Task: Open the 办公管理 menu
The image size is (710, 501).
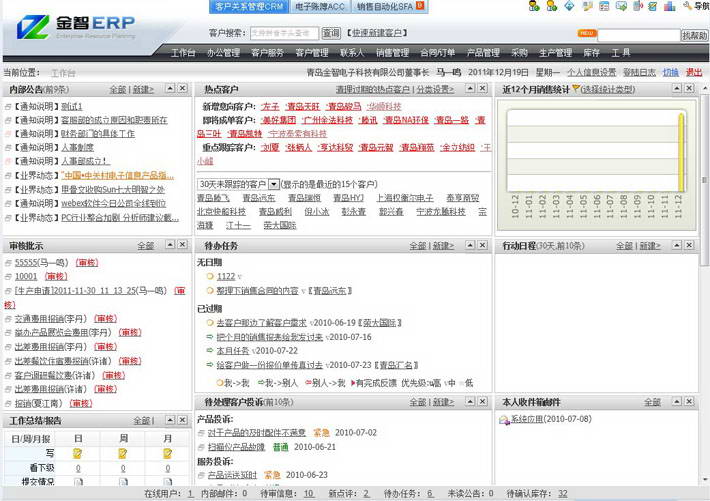Action: [x=223, y=53]
